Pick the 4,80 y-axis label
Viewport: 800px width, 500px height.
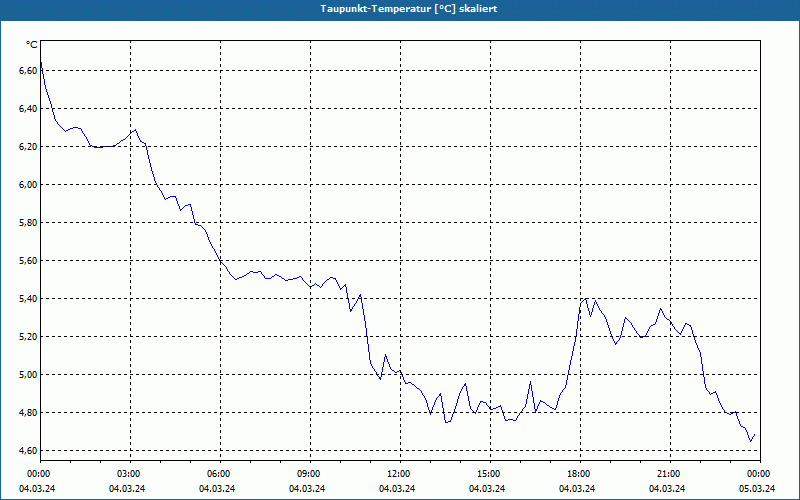(x=28, y=412)
